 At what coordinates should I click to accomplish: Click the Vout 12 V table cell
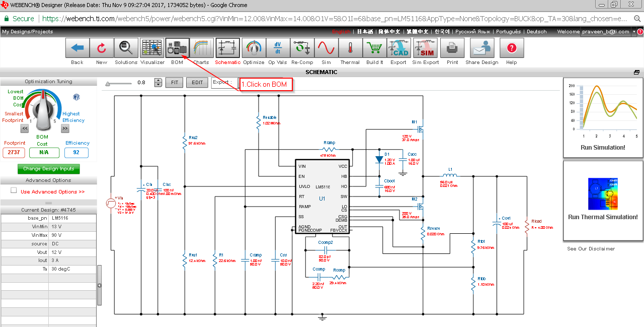click(x=72, y=252)
